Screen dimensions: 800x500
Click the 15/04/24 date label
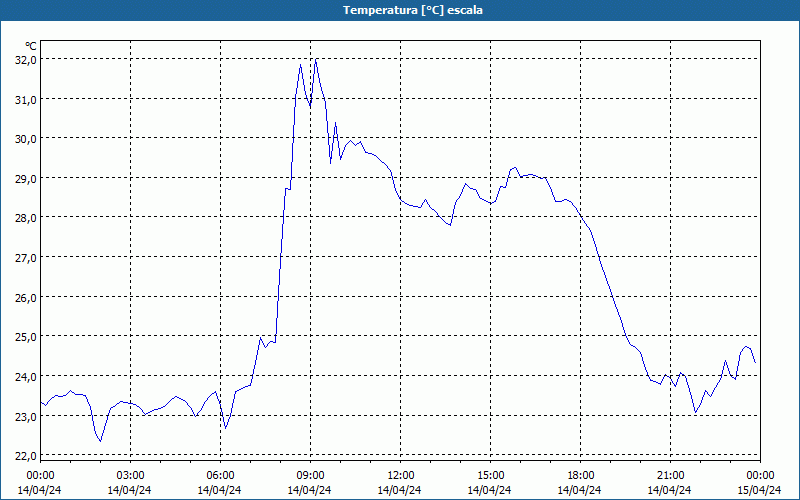pos(759,490)
